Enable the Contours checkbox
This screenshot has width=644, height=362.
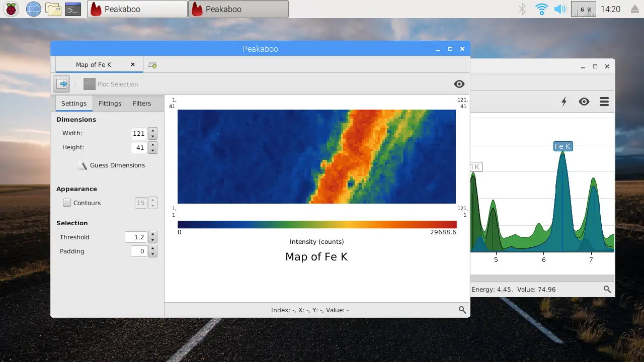(67, 203)
